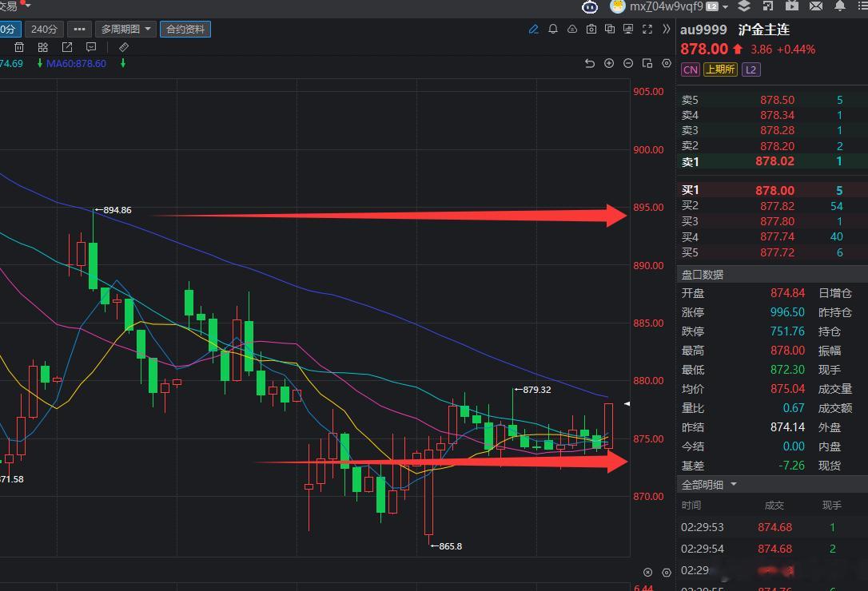
Task: Open the list menu icon top right
Action: pos(862,6)
